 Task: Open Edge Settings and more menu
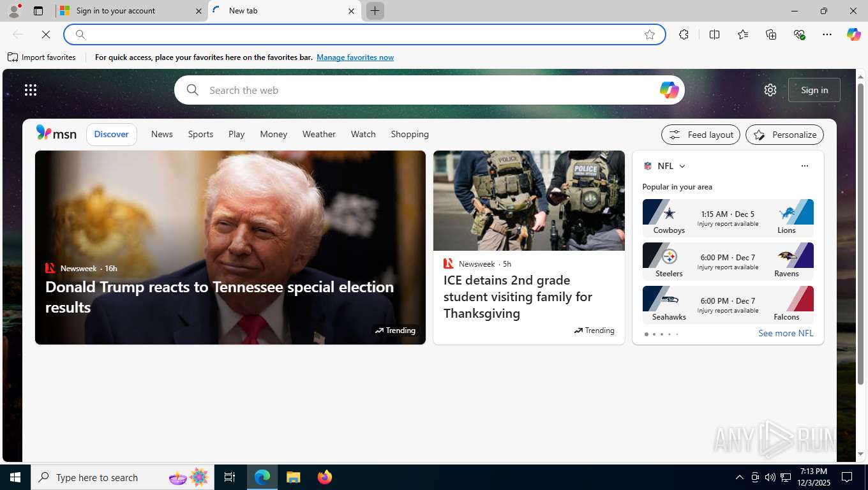coord(827,34)
